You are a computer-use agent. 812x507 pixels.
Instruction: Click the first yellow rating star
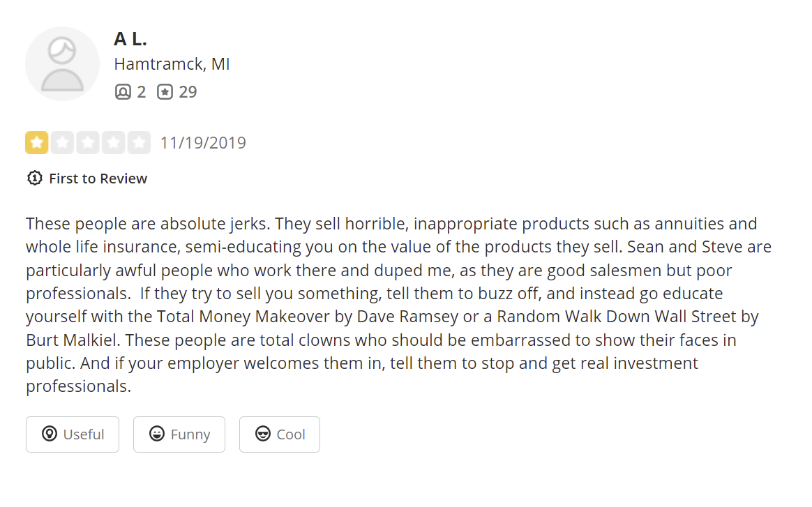tap(37, 143)
